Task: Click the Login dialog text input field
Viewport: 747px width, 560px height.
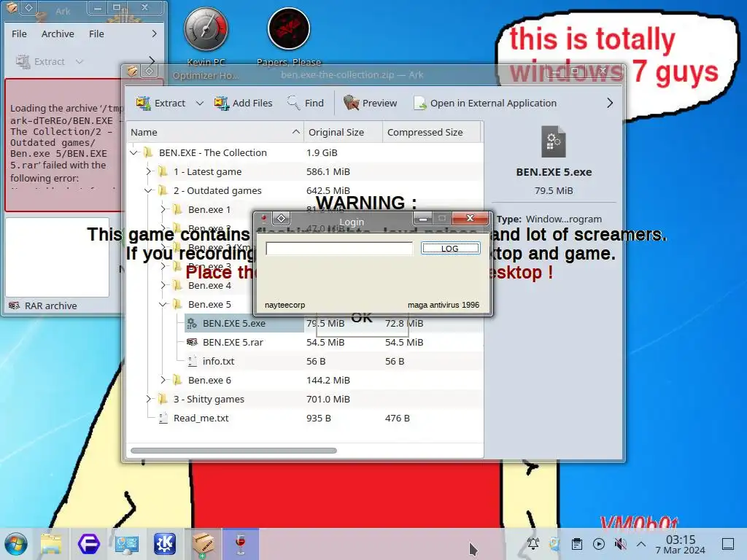Action: (x=339, y=249)
